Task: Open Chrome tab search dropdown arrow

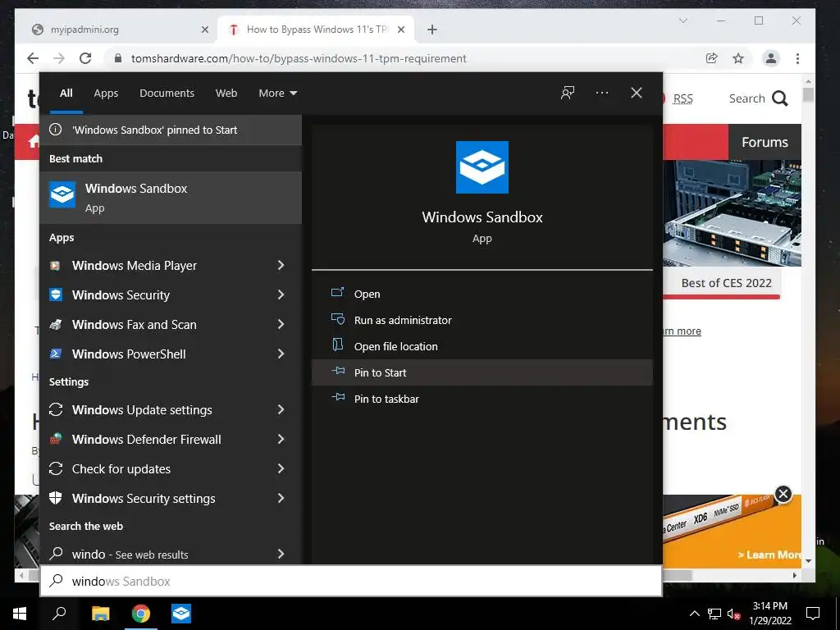Action: tap(683, 21)
